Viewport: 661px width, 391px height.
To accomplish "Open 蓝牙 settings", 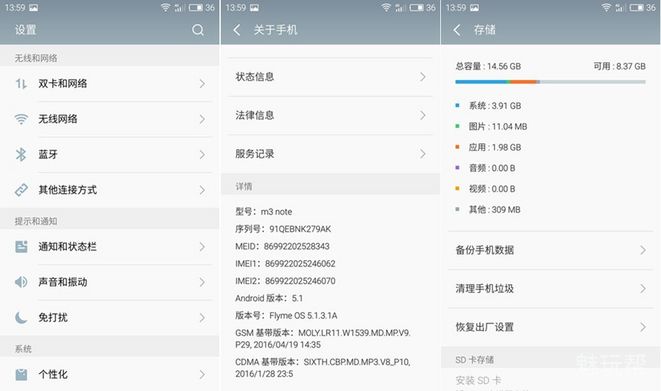I will click(110, 155).
